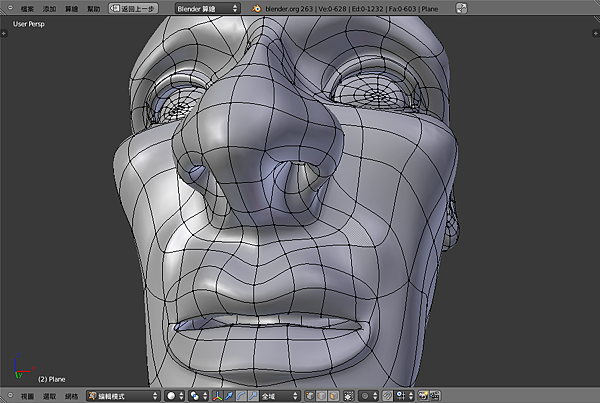Open the Blender 算繪 render engine dropdown
The image size is (600, 403).
click(x=207, y=7)
